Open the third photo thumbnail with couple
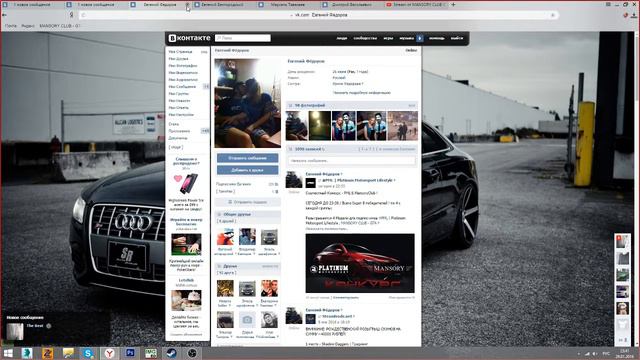This screenshot has width=640, height=360. pyautogui.click(x=344, y=126)
